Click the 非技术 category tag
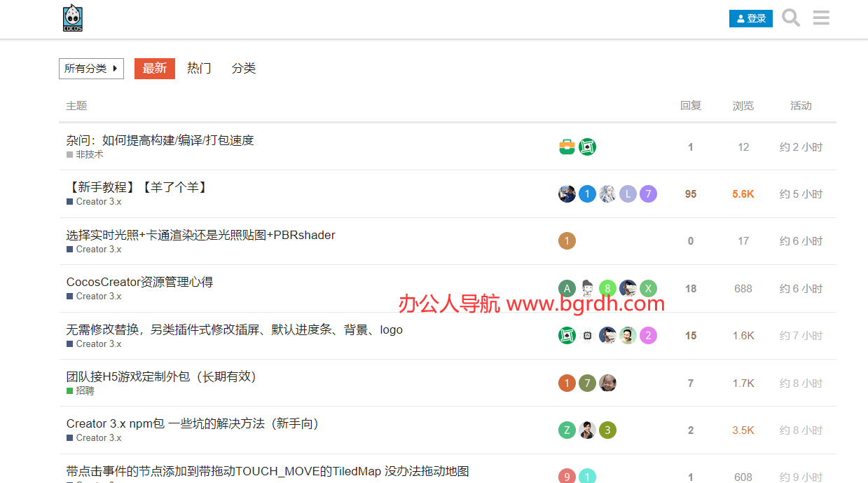The height and width of the screenshot is (483, 868). click(x=89, y=154)
